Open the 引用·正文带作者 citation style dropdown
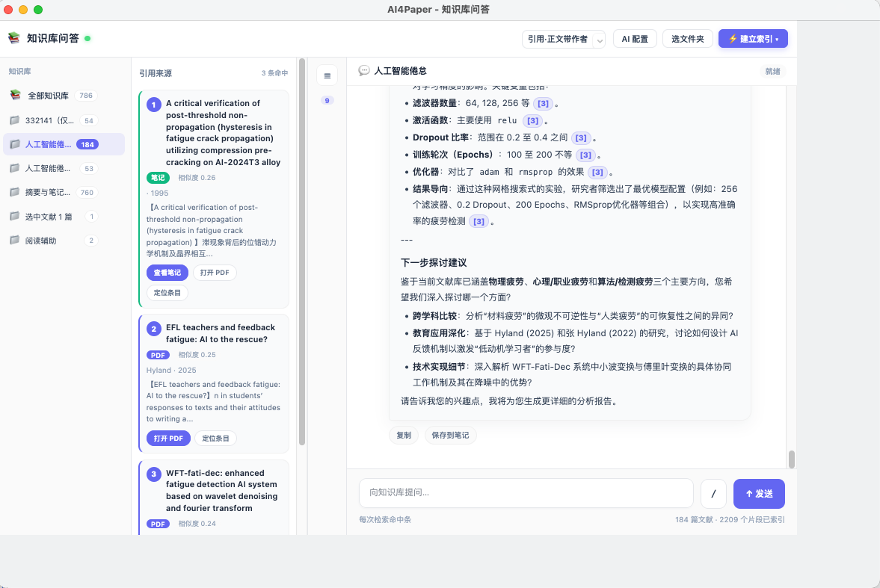This screenshot has width=880, height=588. point(564,39)
